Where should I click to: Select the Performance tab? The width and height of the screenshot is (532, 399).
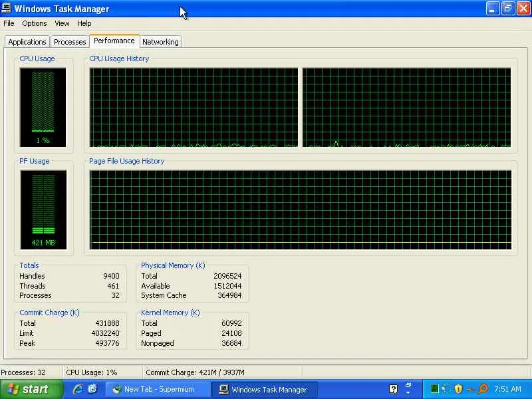point(114,41)
